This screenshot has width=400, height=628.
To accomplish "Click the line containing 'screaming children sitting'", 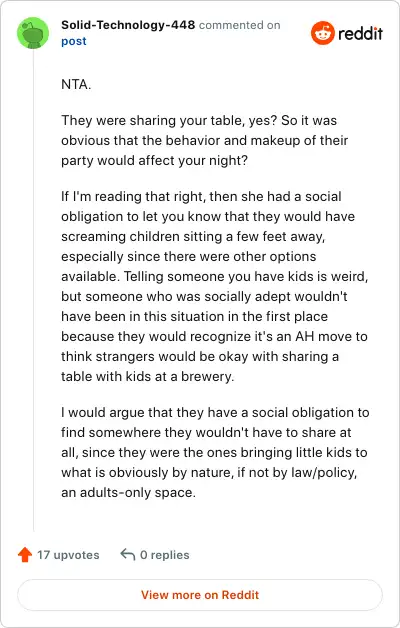I will [x=193, y=236].
